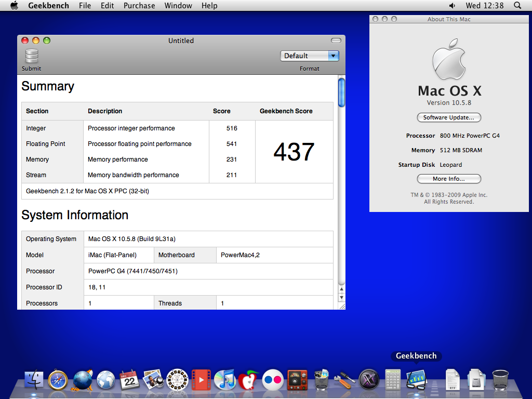
Task: Open the red radio gauge app icon
Action: coord(297,379)
